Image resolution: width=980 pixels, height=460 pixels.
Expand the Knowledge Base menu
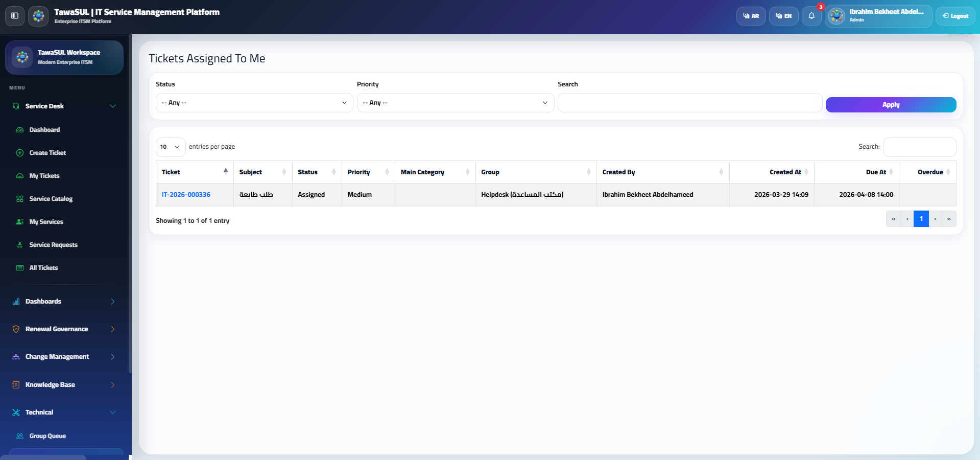[113, 385]
